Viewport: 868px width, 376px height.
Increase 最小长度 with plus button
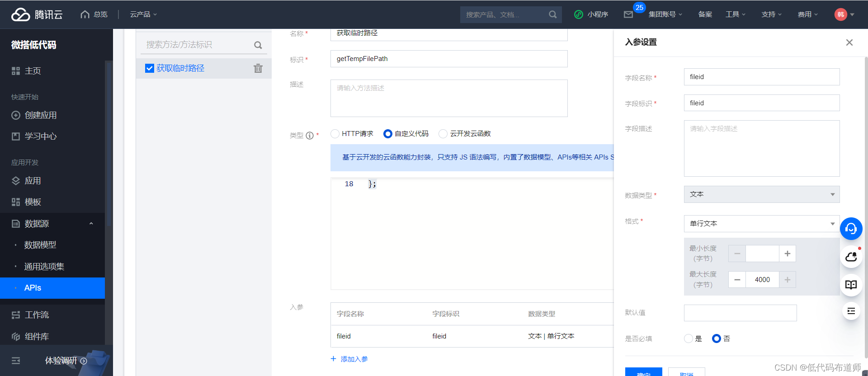[788, 254]
